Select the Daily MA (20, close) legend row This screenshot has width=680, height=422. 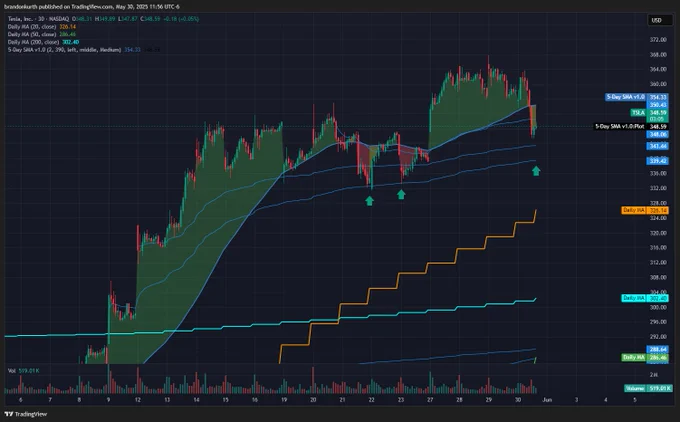(x=42, y=27)
